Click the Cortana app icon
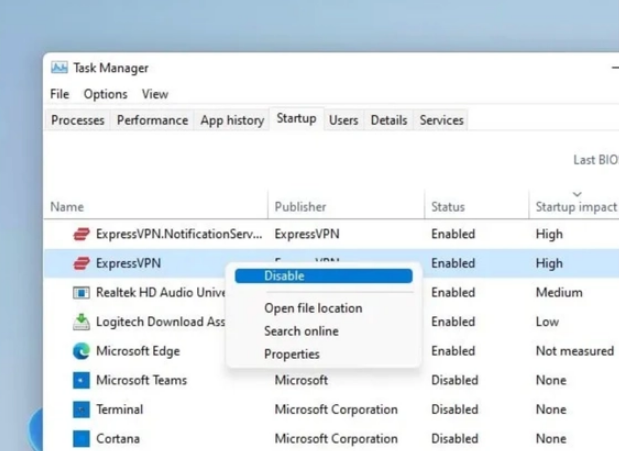 [x=81, y=439]
